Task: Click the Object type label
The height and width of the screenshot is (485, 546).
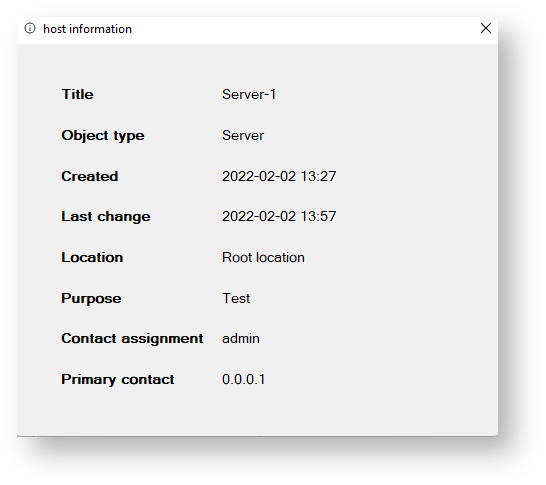Action: (x=103, y=135)
